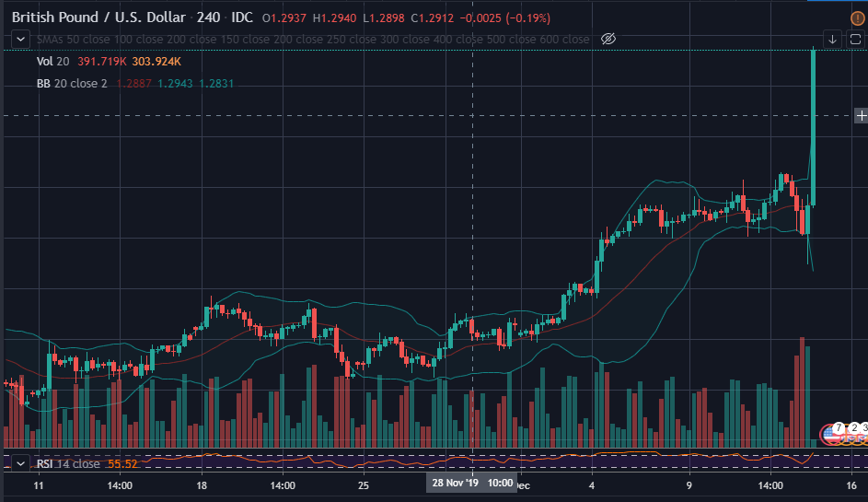Click the tall green breakout candle
The image size is (868, 502).
813,127
